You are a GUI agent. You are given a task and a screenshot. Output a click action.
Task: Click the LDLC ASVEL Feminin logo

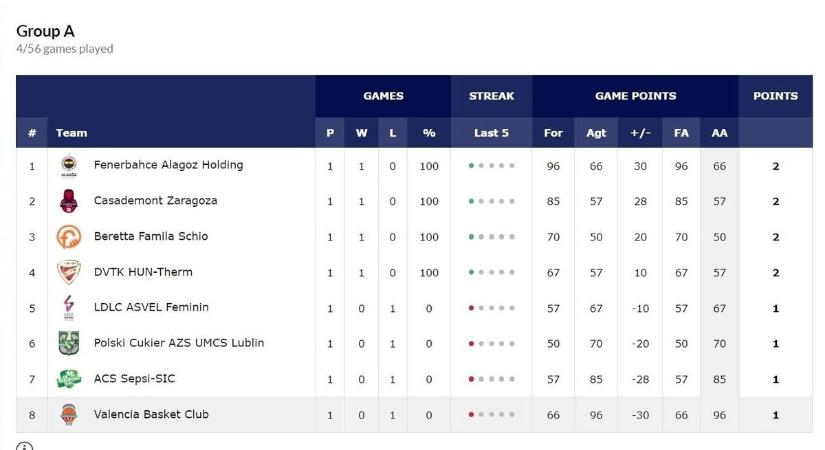(69, 308)
